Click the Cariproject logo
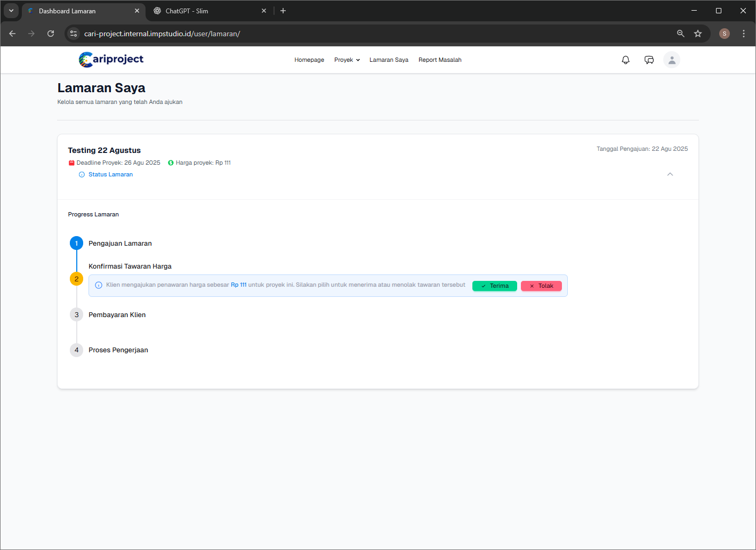 [x=111, y=60]
